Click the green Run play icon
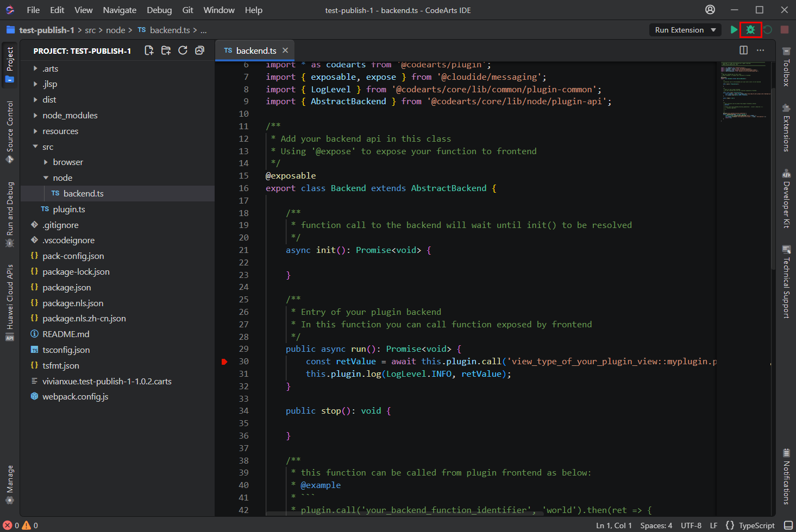The width and height of the screenshot is (796, 532). tap(734, 30)
